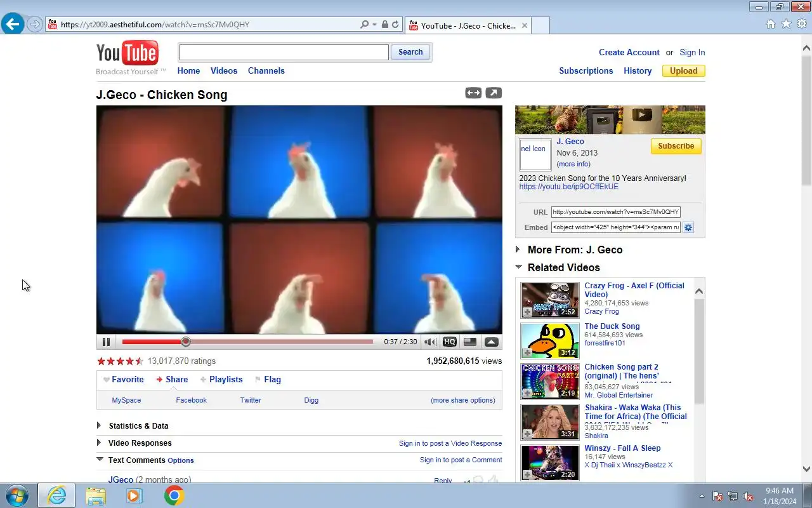Click the Search button
The height and width of the screenshot is (508, 812).
click(410, 52)
